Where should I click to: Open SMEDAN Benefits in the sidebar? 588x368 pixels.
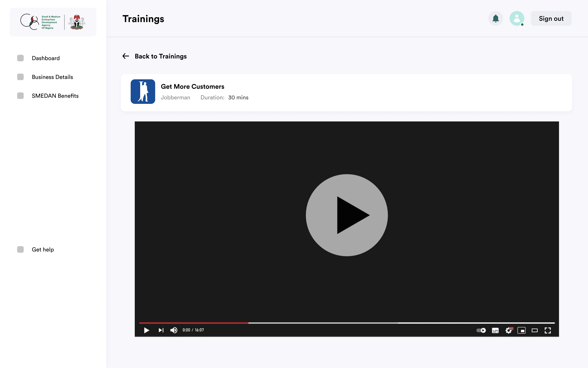(55, 96)
